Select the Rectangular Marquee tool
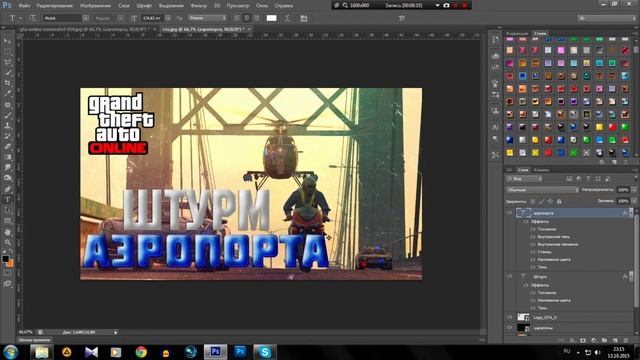 [x=7, y=52]
